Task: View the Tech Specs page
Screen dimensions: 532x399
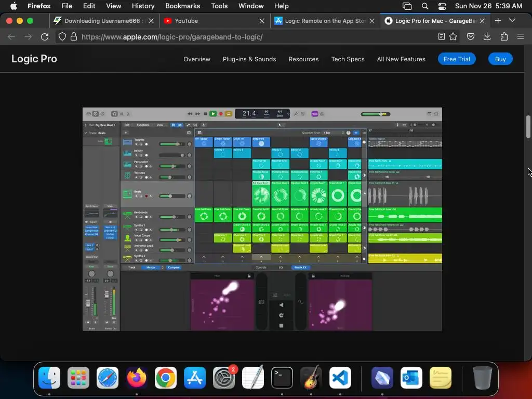Action: click(x=348, y=59)
